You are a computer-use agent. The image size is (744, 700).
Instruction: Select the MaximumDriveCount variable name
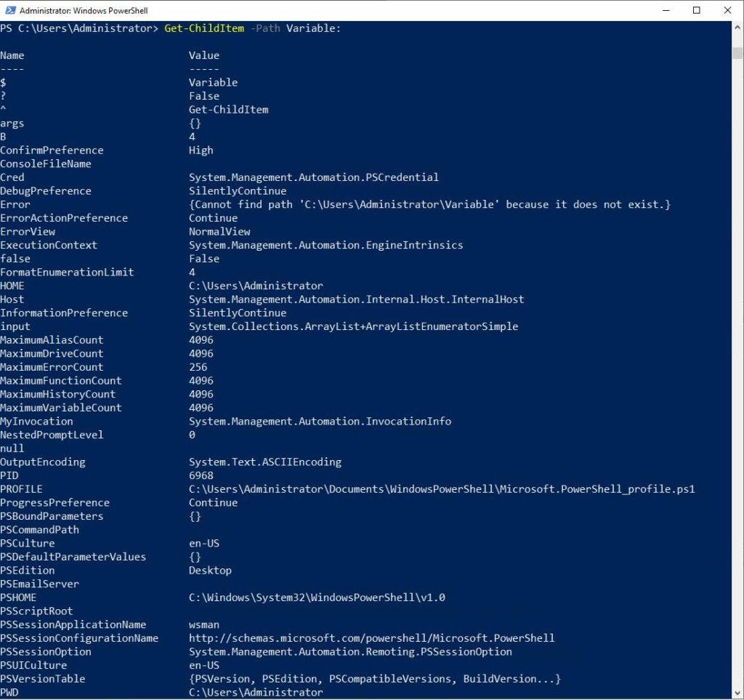click(x=52, y=353)
